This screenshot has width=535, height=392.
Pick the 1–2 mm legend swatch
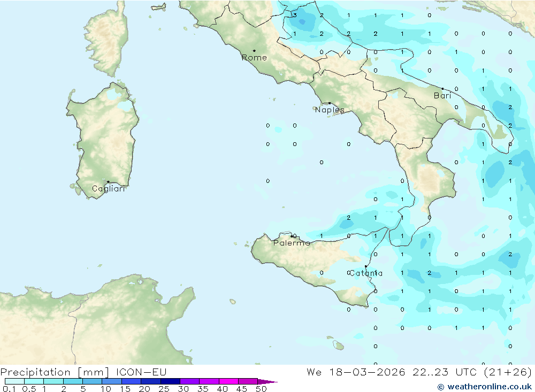[x=53, y=381]
